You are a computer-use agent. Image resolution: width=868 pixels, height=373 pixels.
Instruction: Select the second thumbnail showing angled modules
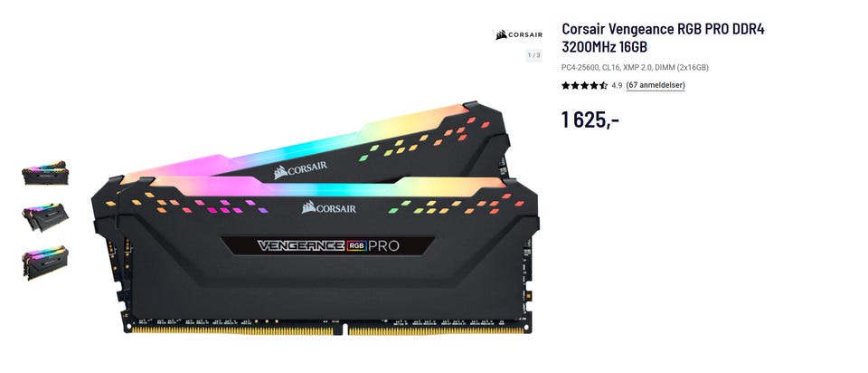(x=45, y=216)
